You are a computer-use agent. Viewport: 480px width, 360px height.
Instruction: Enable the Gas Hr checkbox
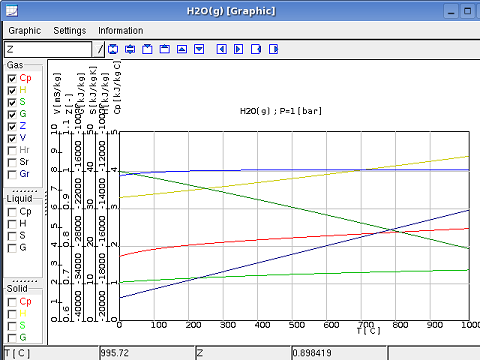[x=12, y=150]
